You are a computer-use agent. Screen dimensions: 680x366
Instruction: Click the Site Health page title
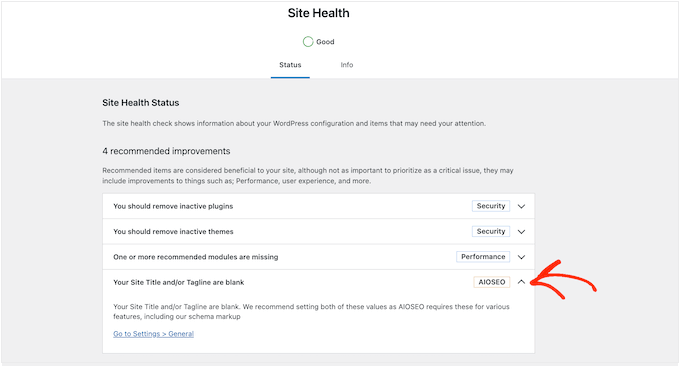coord(318,13)
